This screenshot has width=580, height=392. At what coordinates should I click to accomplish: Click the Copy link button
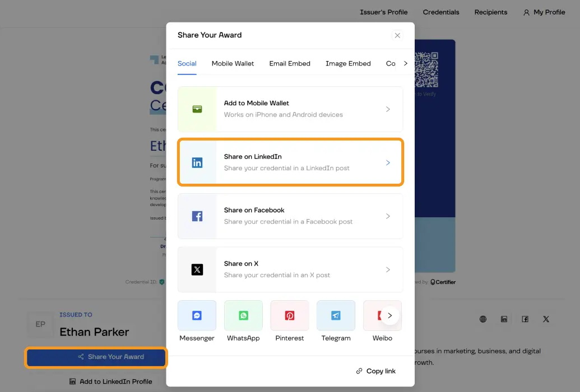(x=376, y=371)
